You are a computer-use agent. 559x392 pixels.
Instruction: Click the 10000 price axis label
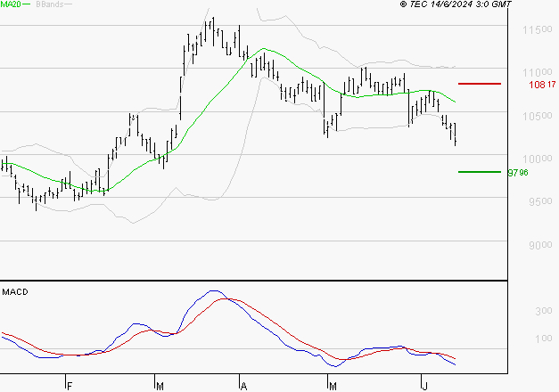(x=538, y=159)
